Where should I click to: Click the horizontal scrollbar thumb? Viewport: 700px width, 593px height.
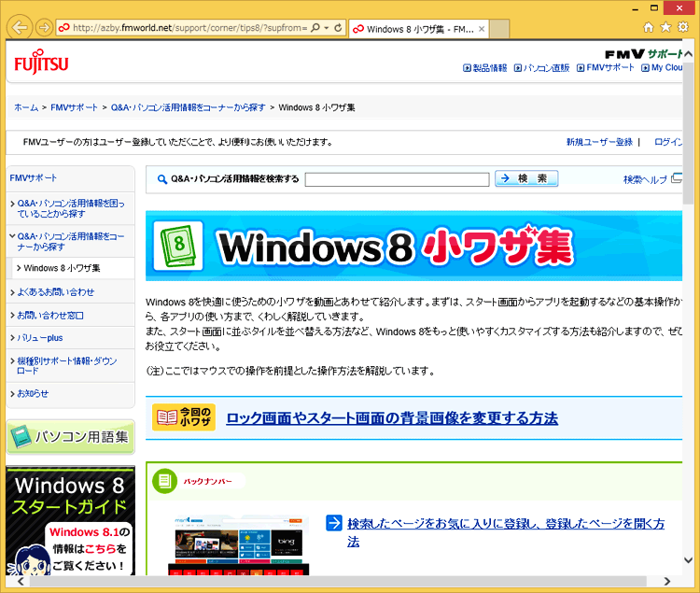click(x=338, y=581)
